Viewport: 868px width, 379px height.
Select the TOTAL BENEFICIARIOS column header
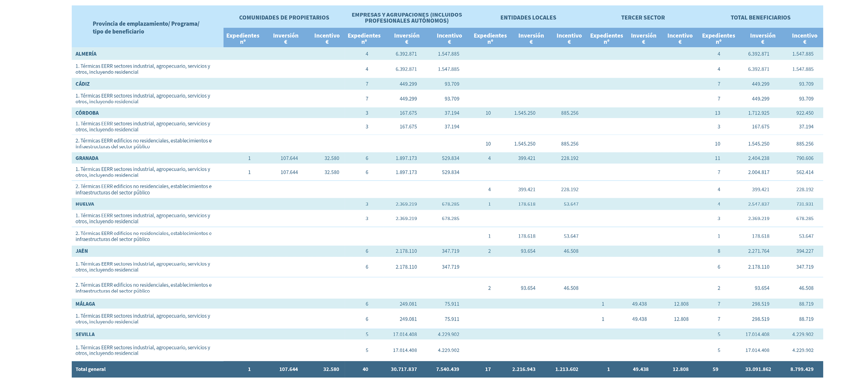tap(760, 18)
